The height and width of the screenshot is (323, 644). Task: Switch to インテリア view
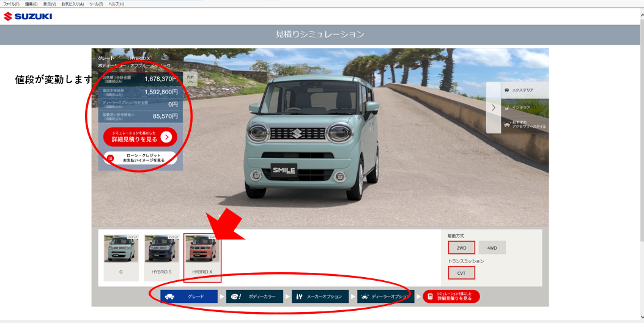click(525, 107)
